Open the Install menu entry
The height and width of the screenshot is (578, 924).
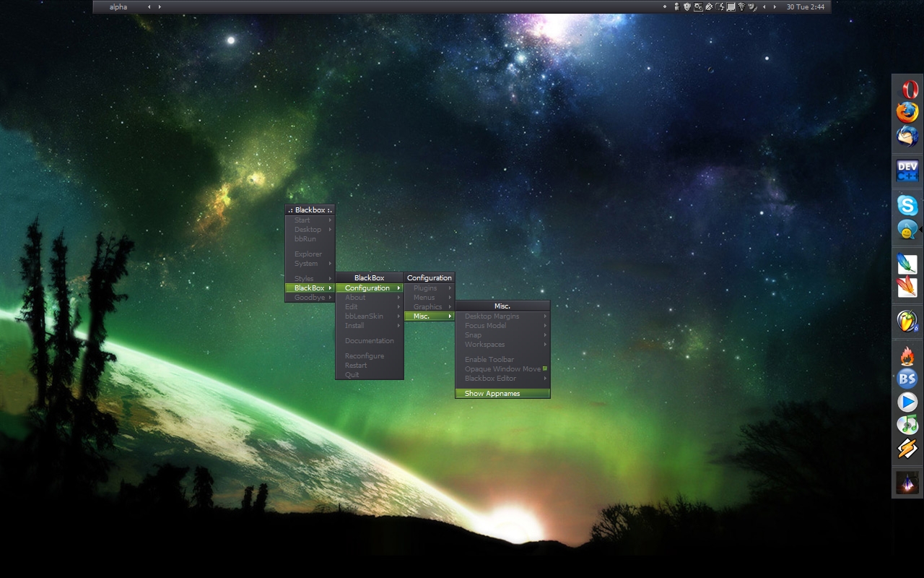click(x=370, y=326)
